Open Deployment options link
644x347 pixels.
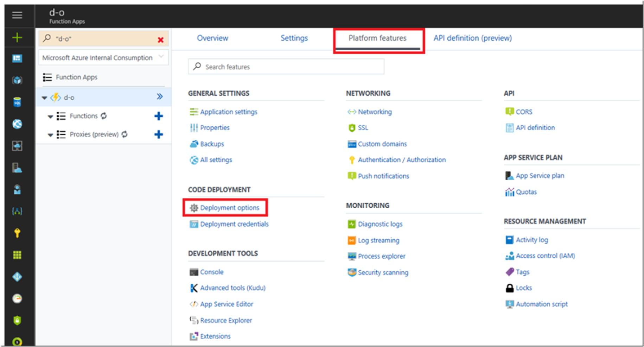[229, 208]
